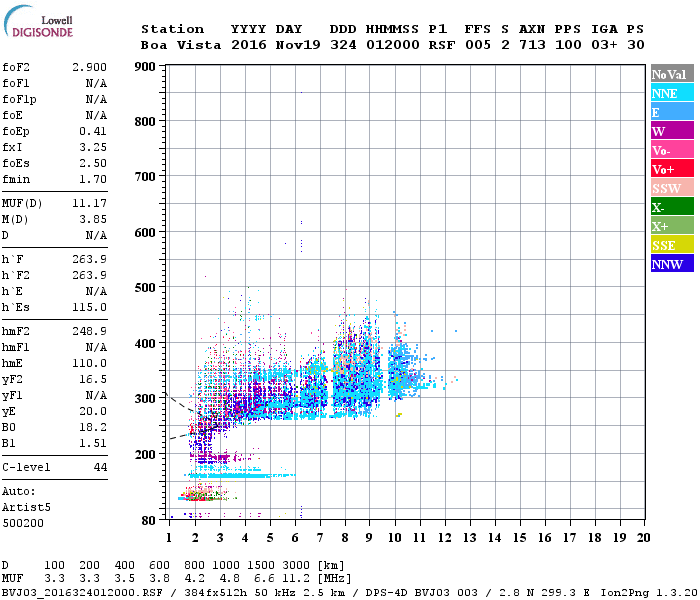This screenshot has width=700, height=600.
Task: Click the 03+ IGA header value
Action: pos(604,45)
